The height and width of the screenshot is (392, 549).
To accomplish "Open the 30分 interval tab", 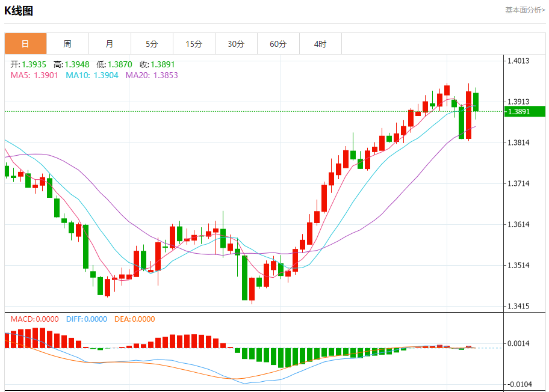I will [x=236, y=44].
